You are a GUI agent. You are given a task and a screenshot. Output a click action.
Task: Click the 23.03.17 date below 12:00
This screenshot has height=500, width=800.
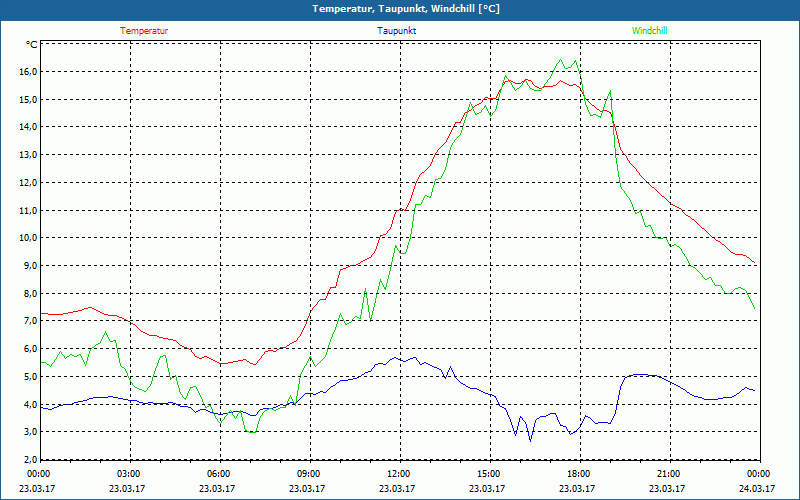pos(397,488)
